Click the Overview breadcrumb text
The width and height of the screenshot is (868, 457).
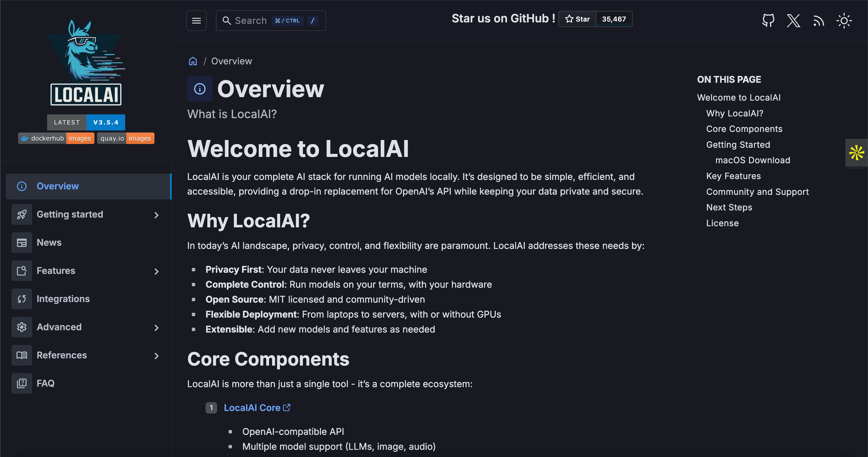[x=231, y=61]
